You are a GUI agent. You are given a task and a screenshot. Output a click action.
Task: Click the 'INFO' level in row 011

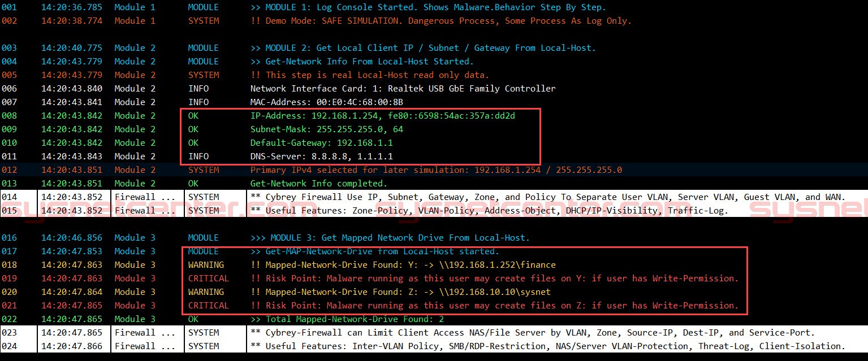[198, 156]
